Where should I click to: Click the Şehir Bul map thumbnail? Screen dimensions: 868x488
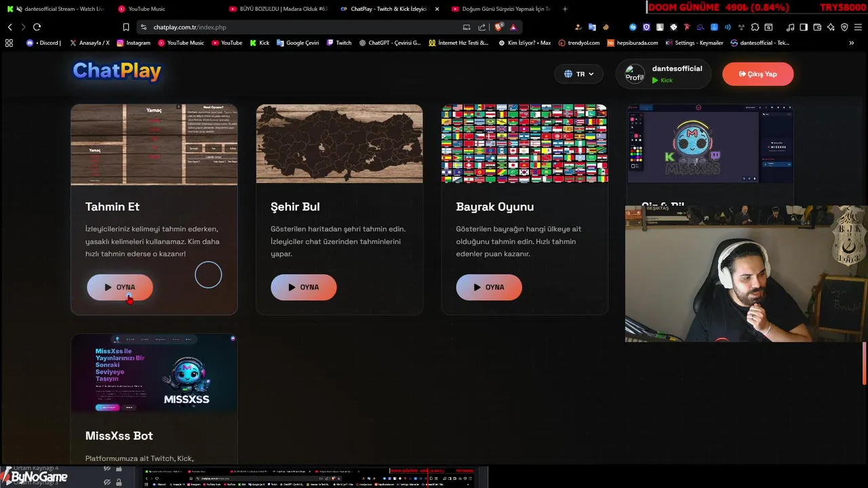tap(339, 144)
